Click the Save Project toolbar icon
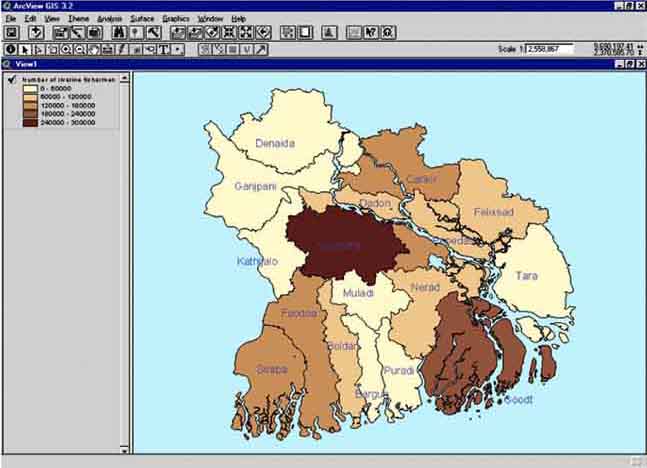This screenshot has width=647, height=468. (11, 33)
